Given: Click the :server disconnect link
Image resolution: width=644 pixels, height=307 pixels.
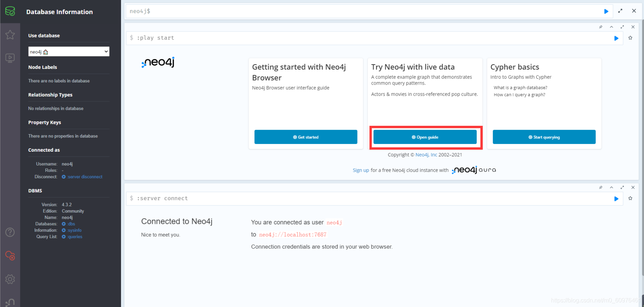Looking at the screenshot, I should [x=82, y=177].
